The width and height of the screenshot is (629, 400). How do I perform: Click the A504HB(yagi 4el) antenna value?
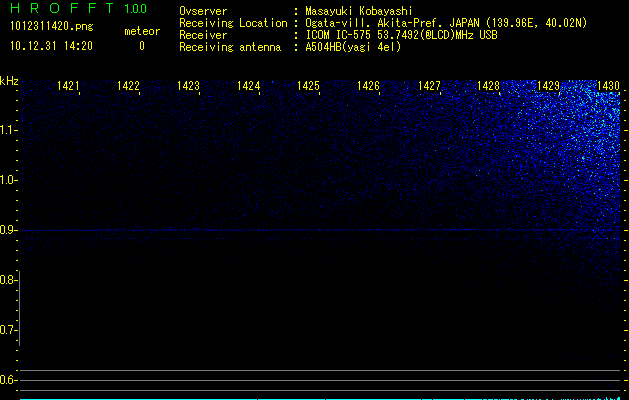click(353, 47)
